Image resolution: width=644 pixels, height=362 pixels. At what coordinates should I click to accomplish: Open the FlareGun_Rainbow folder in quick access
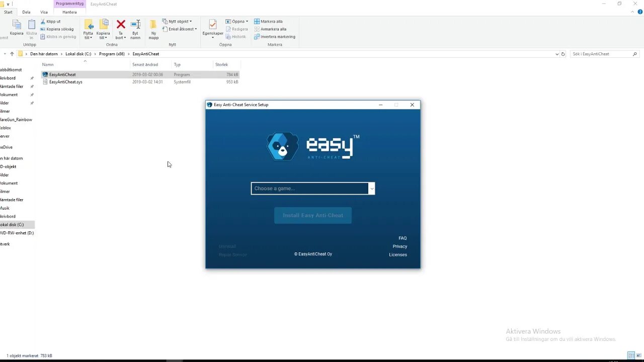point(16,120)
